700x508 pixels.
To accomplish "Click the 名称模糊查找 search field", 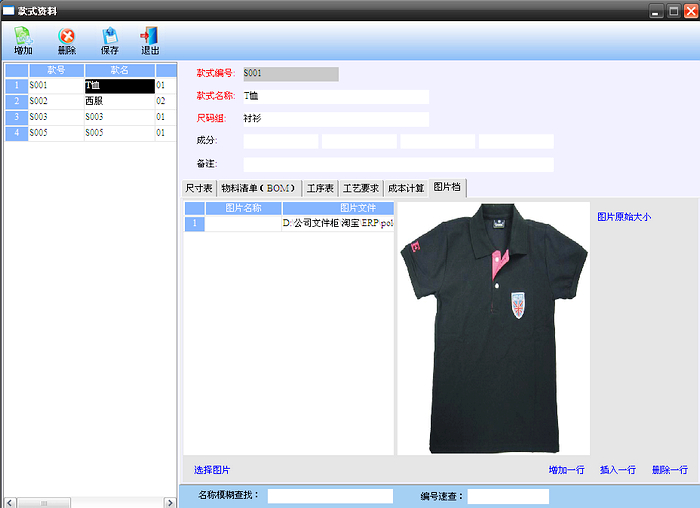I will click(330, 496).
